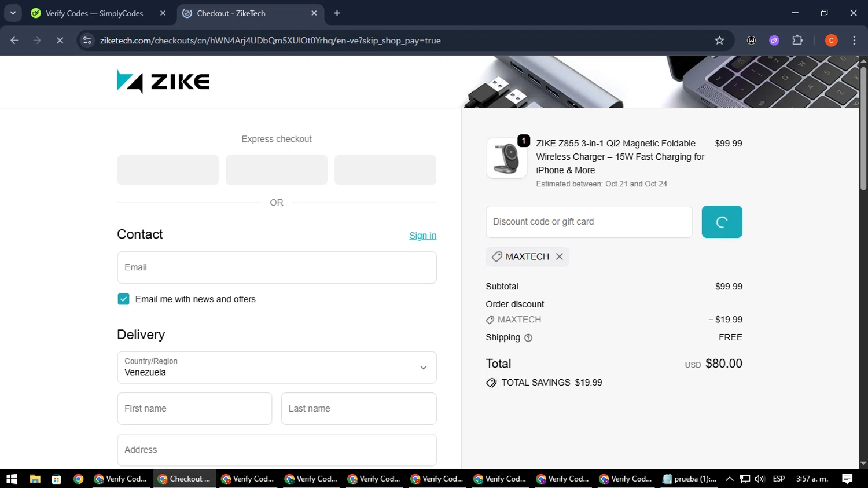The width and height of the screenshot is (868, 488).
Task: Focus the Discount code or gift card field
Action: click(589, 222)
